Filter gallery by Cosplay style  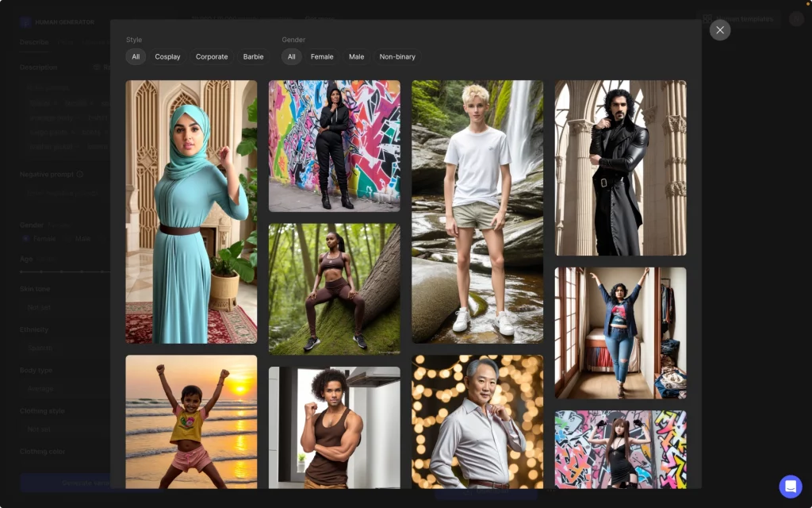[168, 56]
